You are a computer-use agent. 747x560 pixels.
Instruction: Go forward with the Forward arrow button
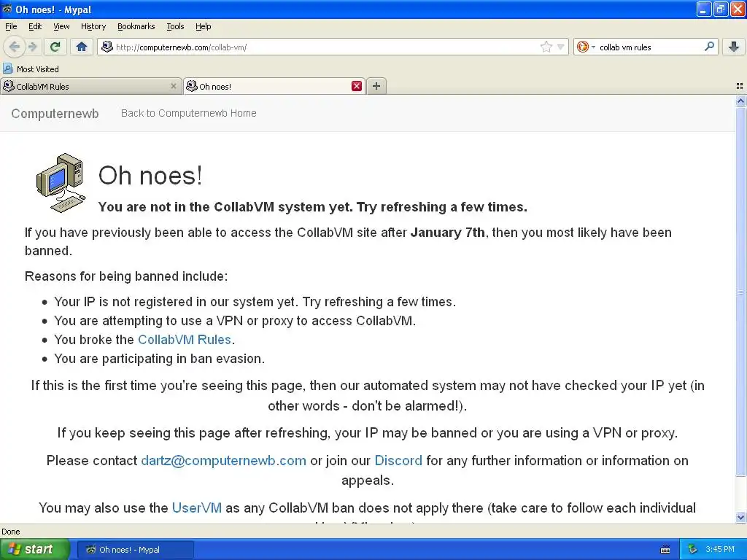32,47
